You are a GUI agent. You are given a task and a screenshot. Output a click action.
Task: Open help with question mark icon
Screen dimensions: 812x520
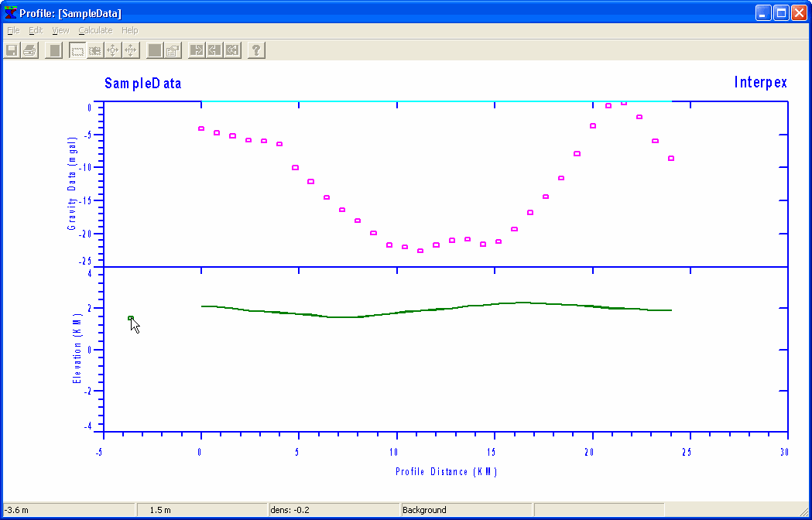tap(256, 50)
